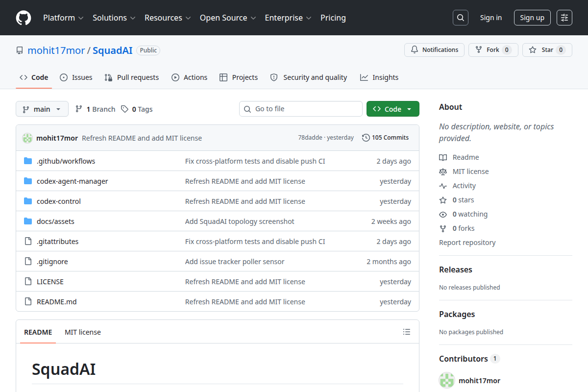Click the README outline list icon

(x=407, y=332)
